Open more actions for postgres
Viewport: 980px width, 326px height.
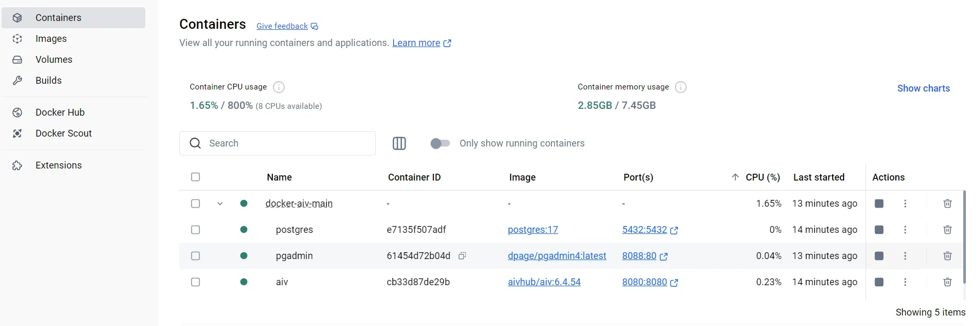coord(905,230)
